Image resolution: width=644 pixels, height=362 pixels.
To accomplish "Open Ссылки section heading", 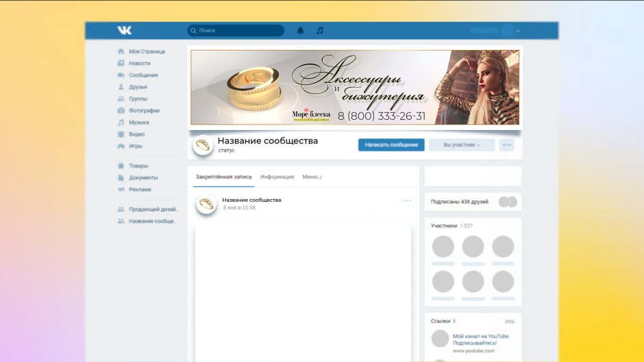I will [x=441, y=321].
